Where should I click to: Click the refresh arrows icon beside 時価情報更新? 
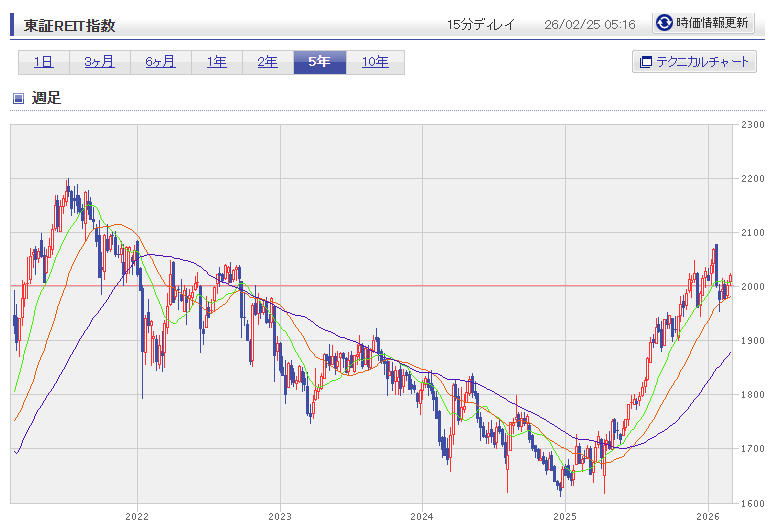coord(664,23)
